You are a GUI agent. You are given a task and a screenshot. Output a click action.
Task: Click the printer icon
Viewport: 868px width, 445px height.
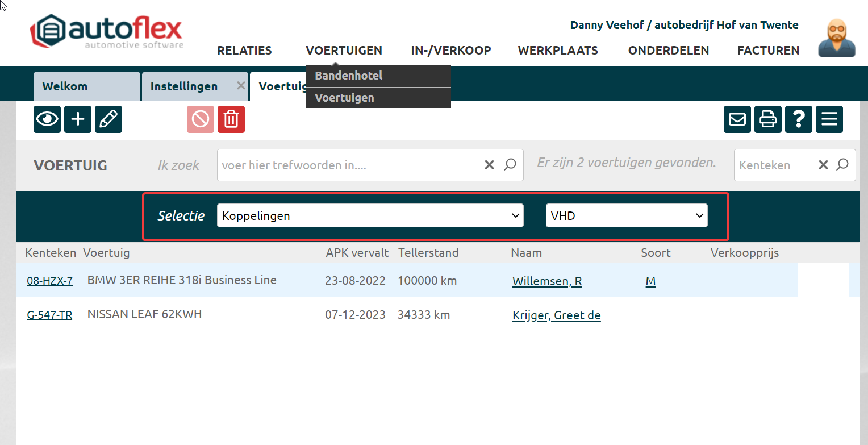pyautogui.click(x=768, y=119)
